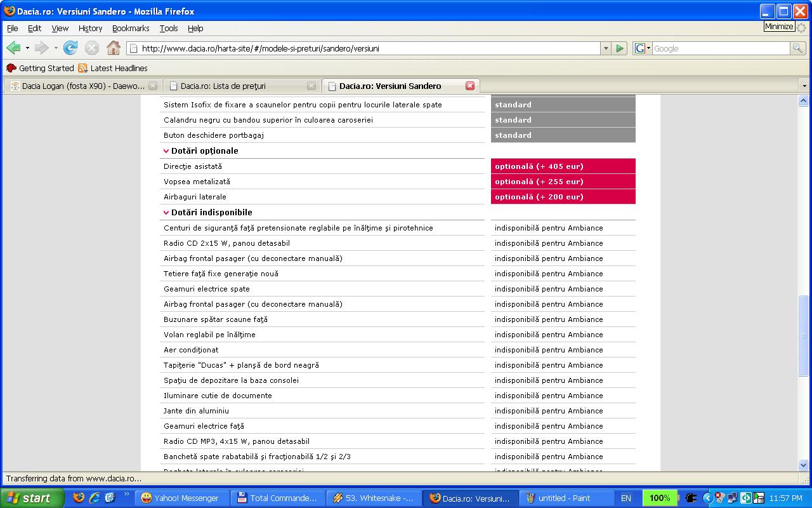Click the Jante din aluminiu row

(x=322, y=411)
